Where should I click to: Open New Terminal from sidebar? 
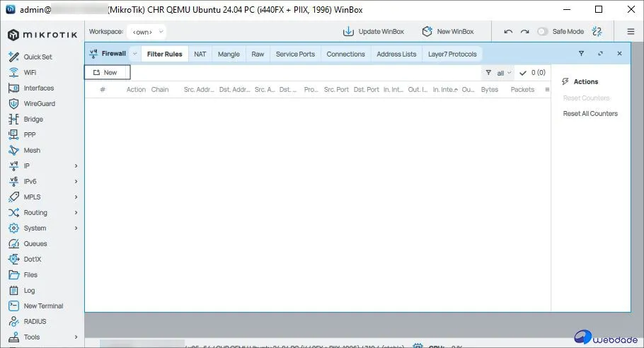pos(42,306)
